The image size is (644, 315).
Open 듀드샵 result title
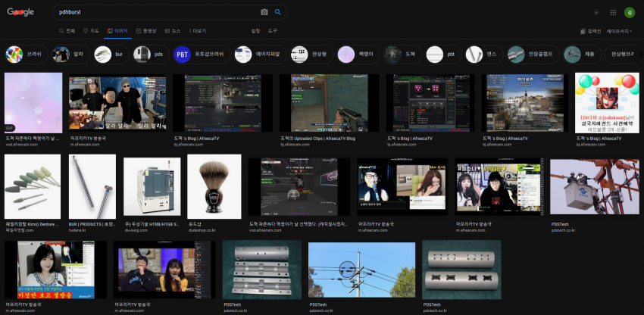(195, 224)
